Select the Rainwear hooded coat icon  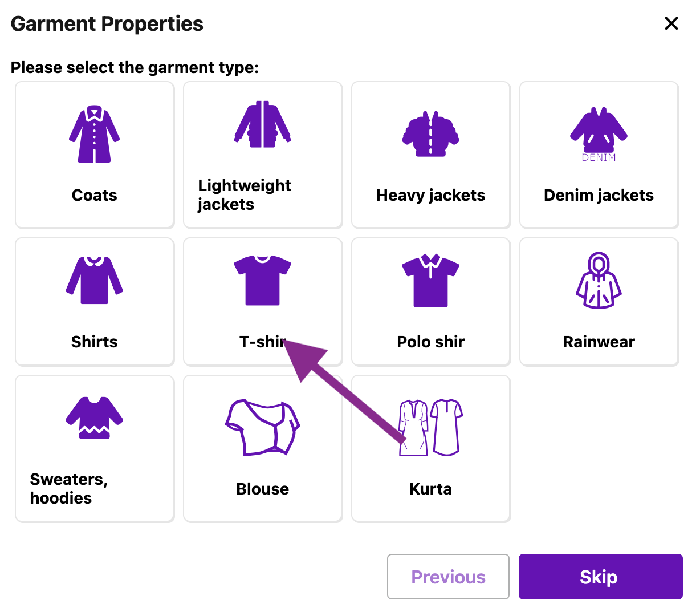[x=599, y=281]
